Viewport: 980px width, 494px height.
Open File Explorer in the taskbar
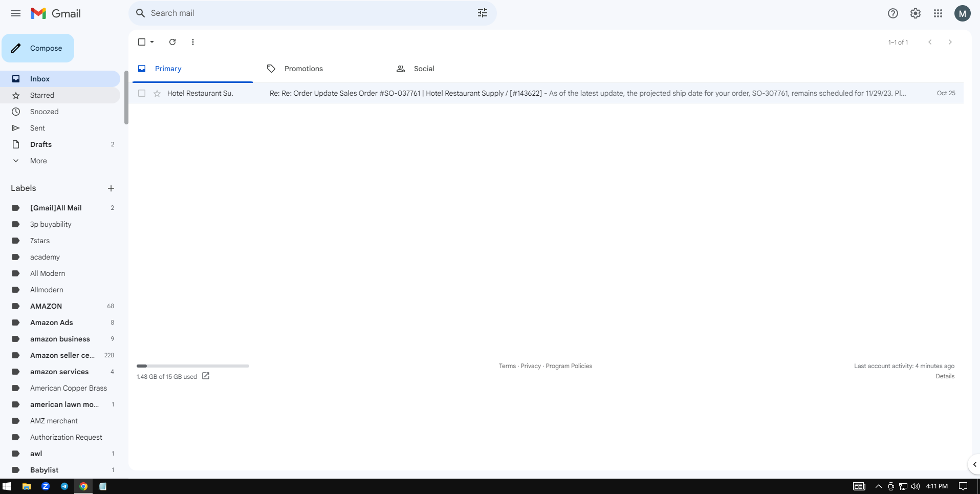(27, 486)
